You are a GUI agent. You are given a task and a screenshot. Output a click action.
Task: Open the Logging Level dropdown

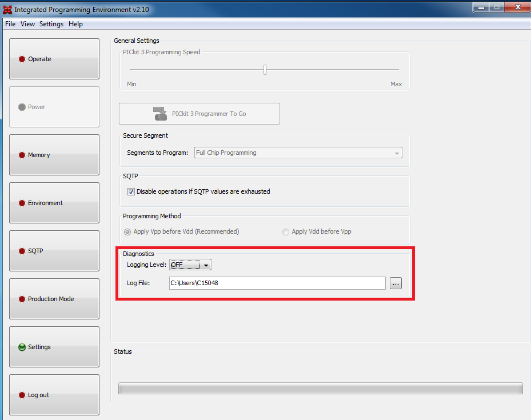(206, 265)
